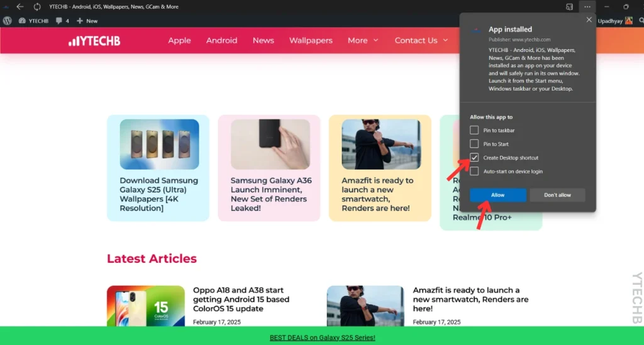Open Download Samsung Galaxy S25 Wallpapers title
The height and width of the screenshot is (345, 644).
159,194
